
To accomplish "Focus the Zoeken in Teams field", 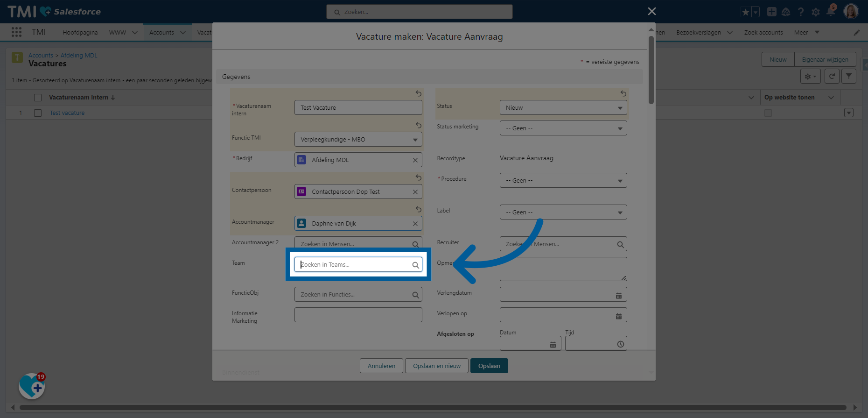I will [x=358, y=264].
